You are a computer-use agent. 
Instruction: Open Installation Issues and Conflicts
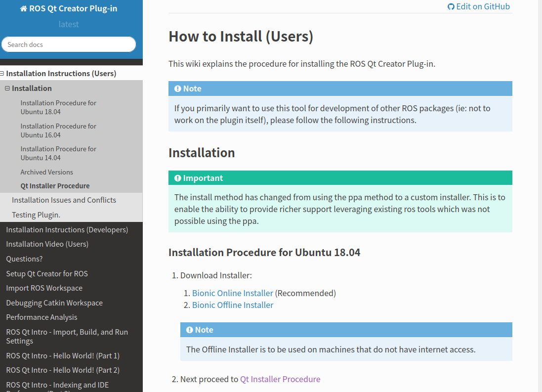(64, 200)
